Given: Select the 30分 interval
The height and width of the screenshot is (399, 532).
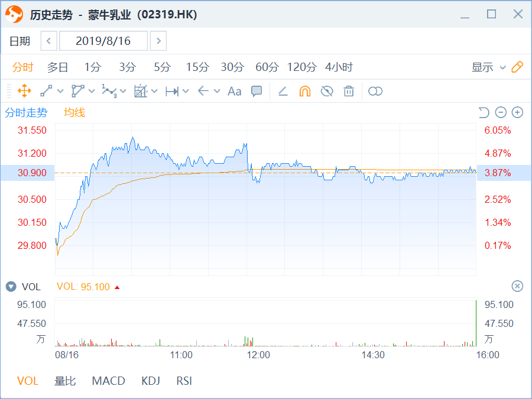Looking at the screenshot, I should 232,67.
